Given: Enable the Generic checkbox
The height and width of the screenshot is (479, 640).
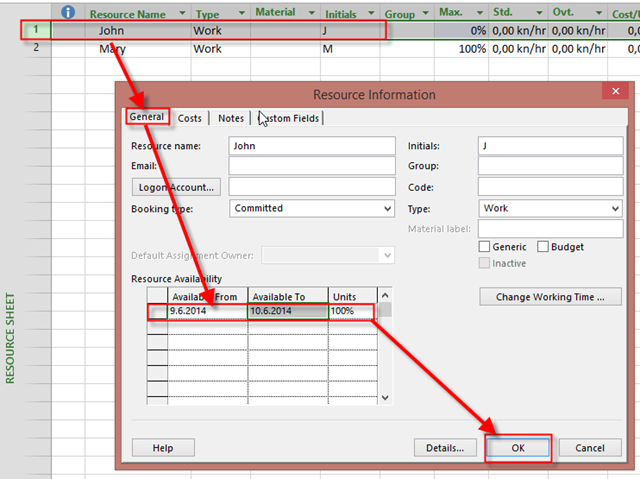Looking at the screenshot, I should 485,247.
